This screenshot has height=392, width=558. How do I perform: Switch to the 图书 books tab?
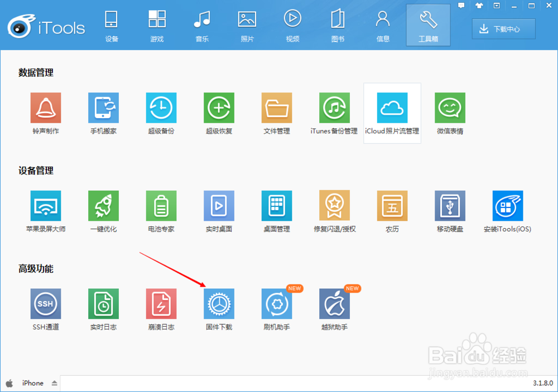click(338, 26)
